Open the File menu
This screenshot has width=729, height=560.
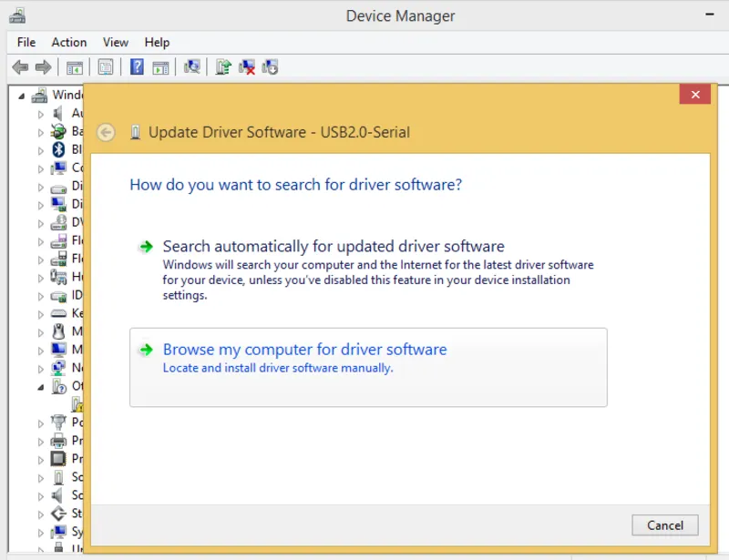coord(26,42)
